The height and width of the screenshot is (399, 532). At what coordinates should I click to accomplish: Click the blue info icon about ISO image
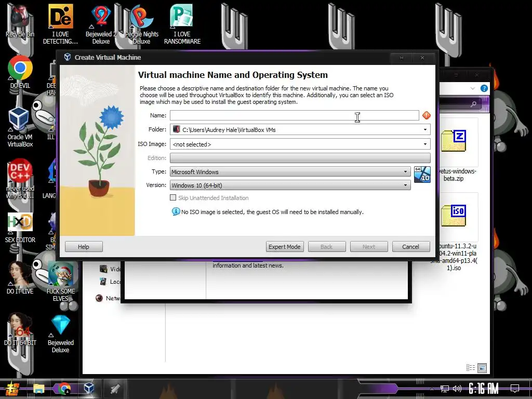click(x=176, y=212)
